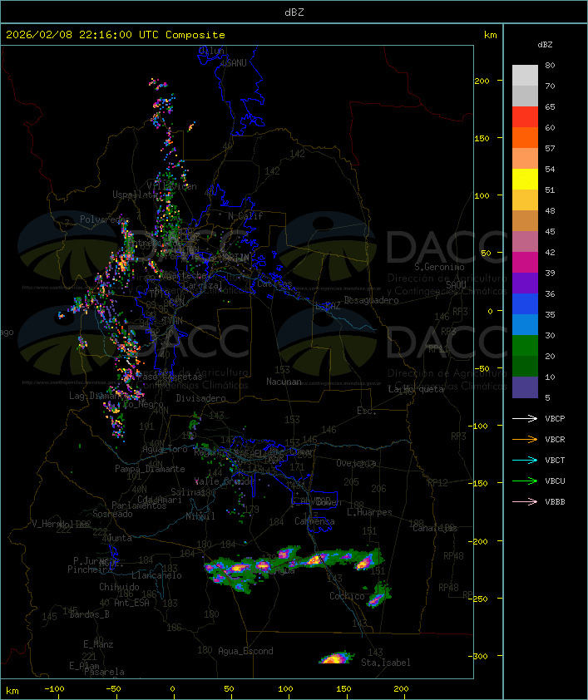This screenshot has height=700, width=588.
Task: Click the Uspallata place label
Action: pos(135,195)
